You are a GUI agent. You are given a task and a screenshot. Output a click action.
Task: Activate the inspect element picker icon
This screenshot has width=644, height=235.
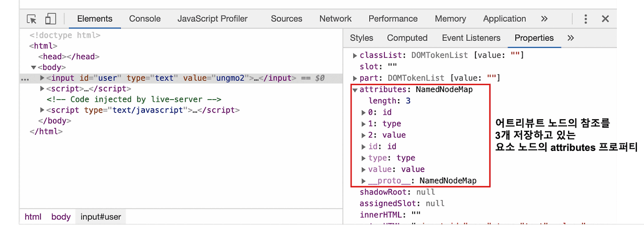(x=32, y=19)
